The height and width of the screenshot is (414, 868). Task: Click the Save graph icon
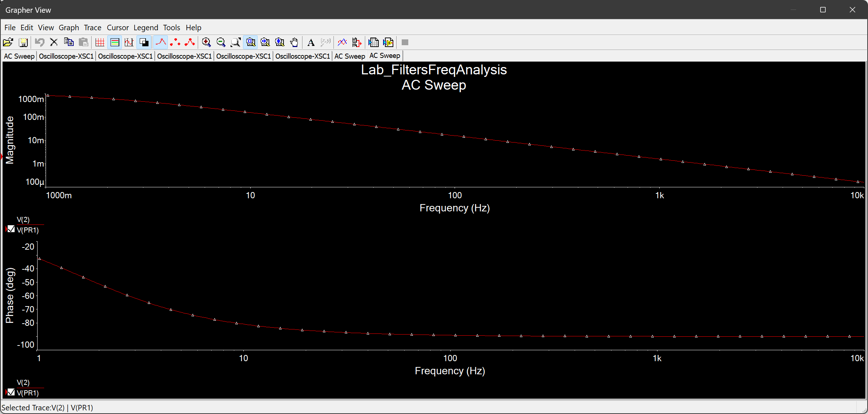23,42
